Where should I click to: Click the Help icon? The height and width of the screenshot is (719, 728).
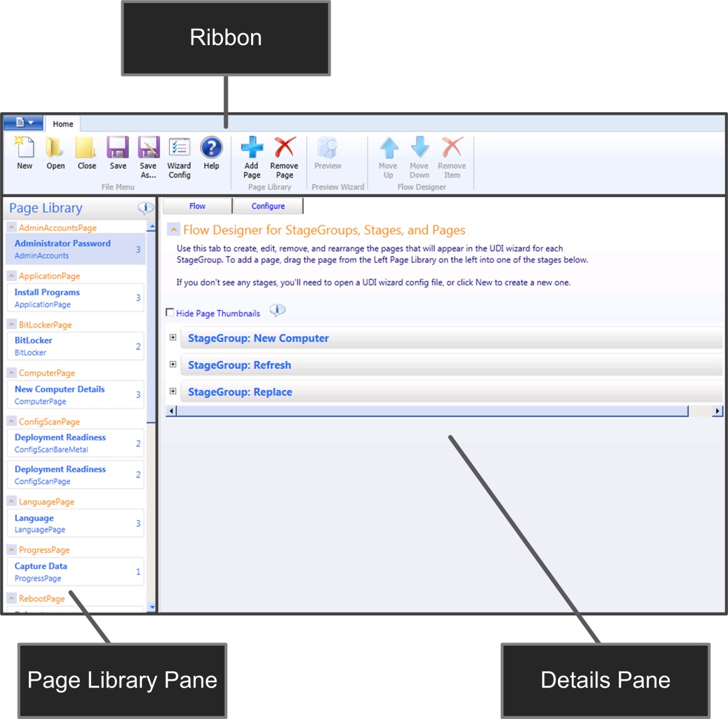[211, 151]
